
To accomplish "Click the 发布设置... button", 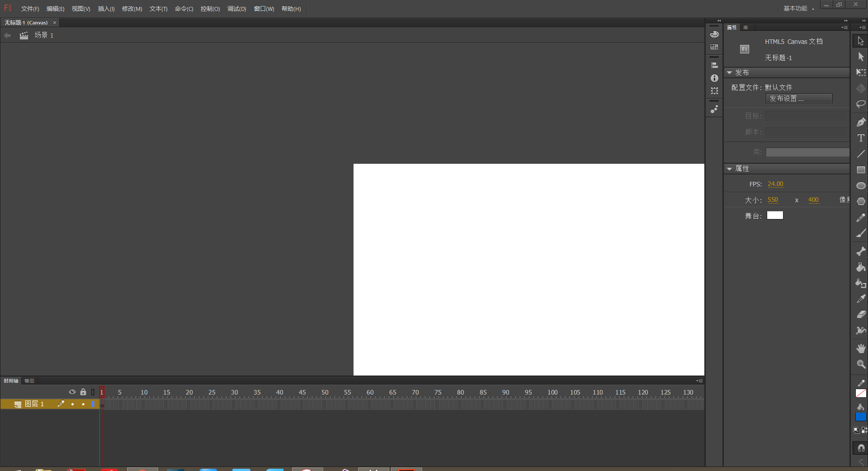I will 798,99.
